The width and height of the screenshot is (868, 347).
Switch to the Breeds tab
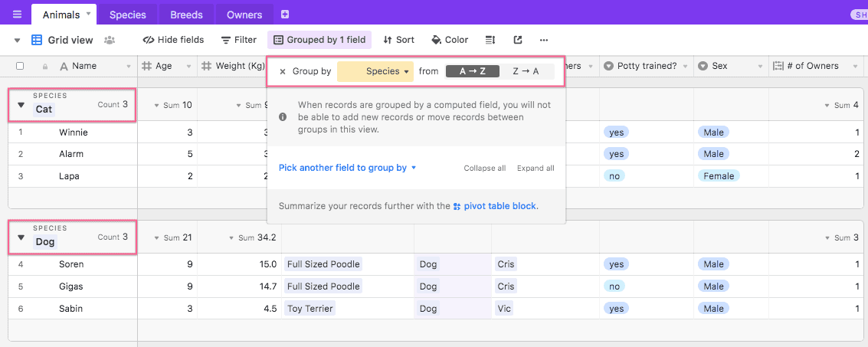tap(186, 15)
